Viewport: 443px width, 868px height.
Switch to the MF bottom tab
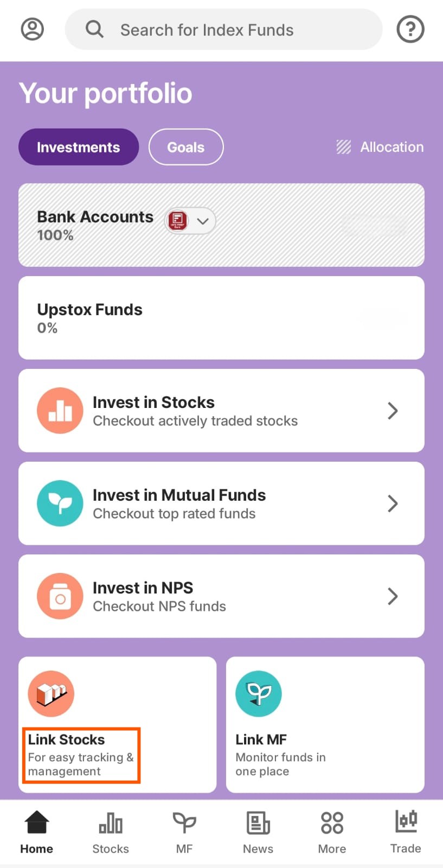(184, 832)
